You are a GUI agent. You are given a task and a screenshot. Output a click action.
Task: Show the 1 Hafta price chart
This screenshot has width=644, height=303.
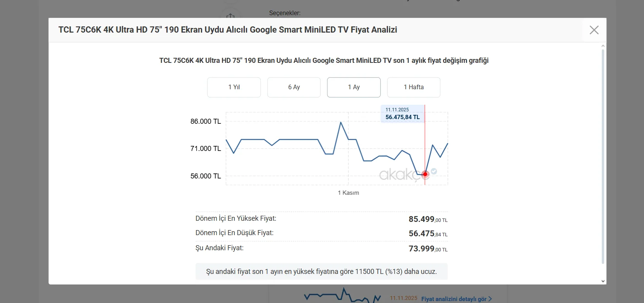(414, 87)
